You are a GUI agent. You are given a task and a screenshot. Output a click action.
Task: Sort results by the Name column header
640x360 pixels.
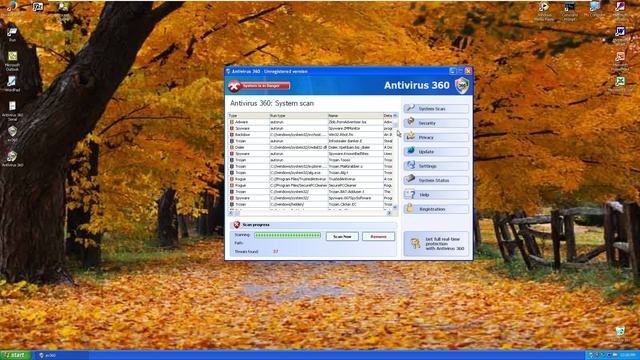[355, 116]
